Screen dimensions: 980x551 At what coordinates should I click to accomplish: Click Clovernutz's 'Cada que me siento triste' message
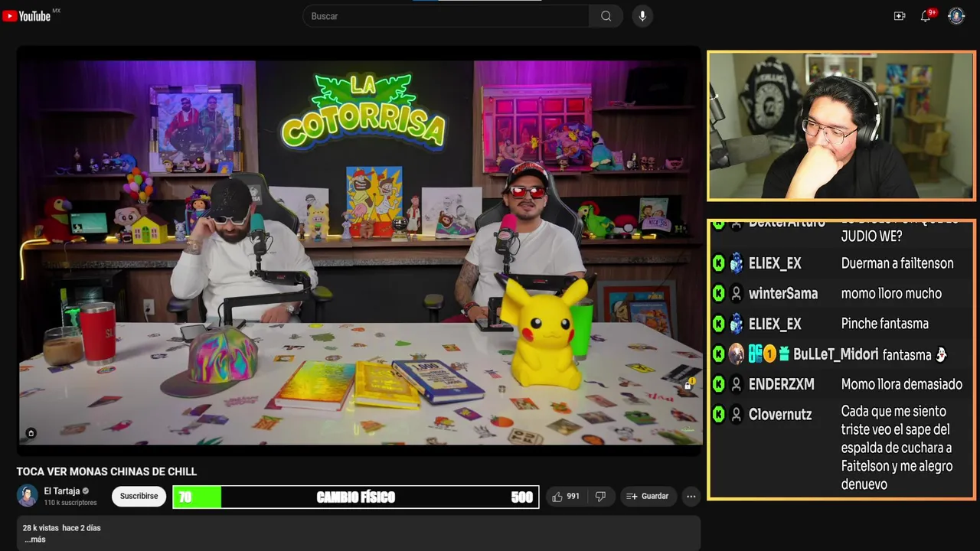click(897, 448)
